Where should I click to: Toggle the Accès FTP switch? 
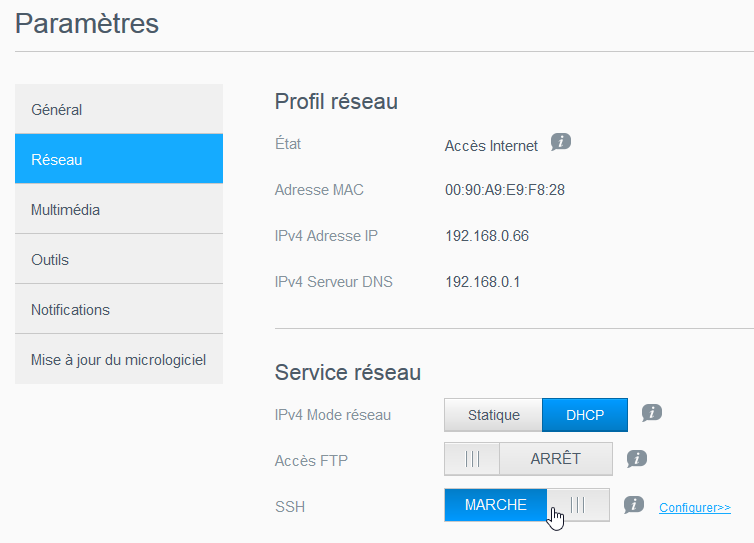pos(527,459)
